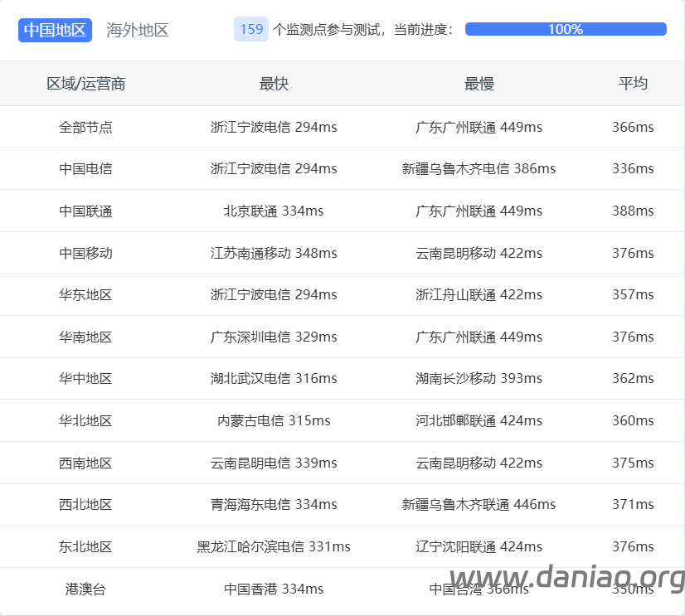
Task: Select the 华北地区 row label
Action: [85, 420]
